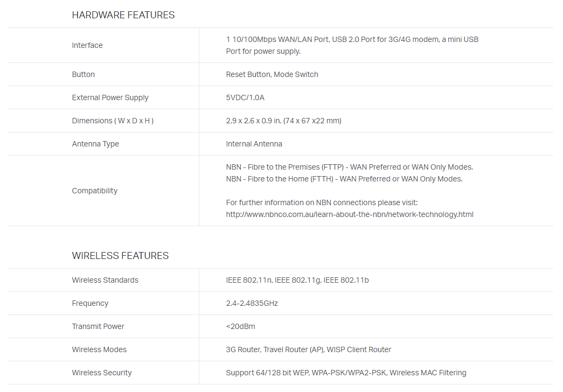Click the Wireless Standards label

(105, 280)
